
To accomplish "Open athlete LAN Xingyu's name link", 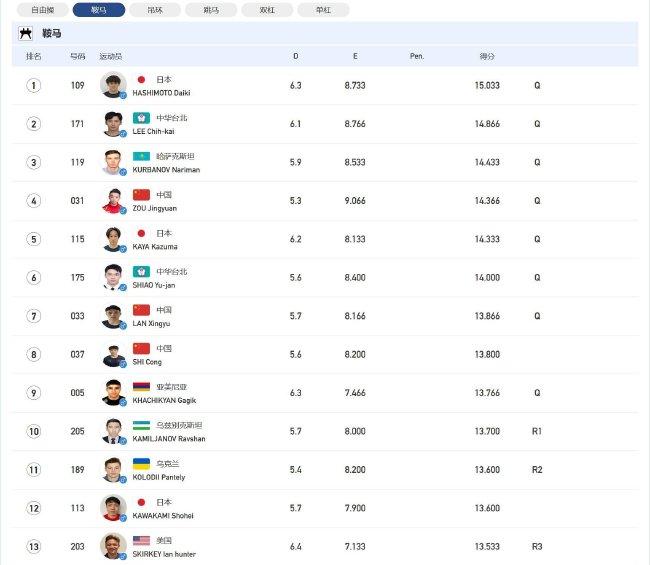I will click(151, 323).
